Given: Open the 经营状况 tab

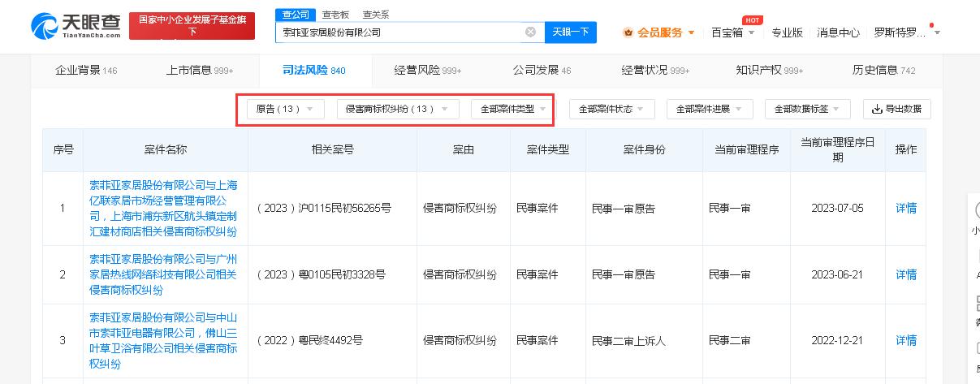Looking at the screenshot, I should (655, 70).
